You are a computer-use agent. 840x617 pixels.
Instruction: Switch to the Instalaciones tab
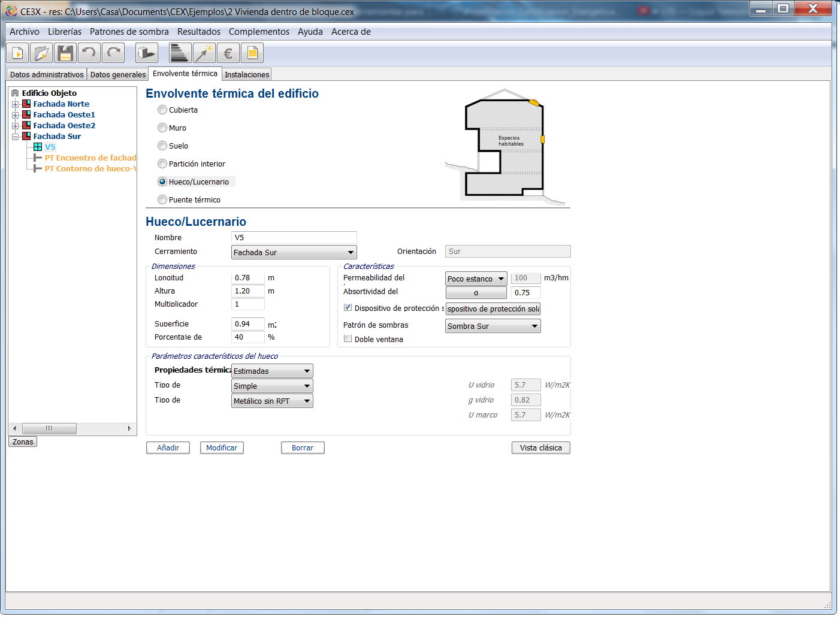(x=247, y=75)
